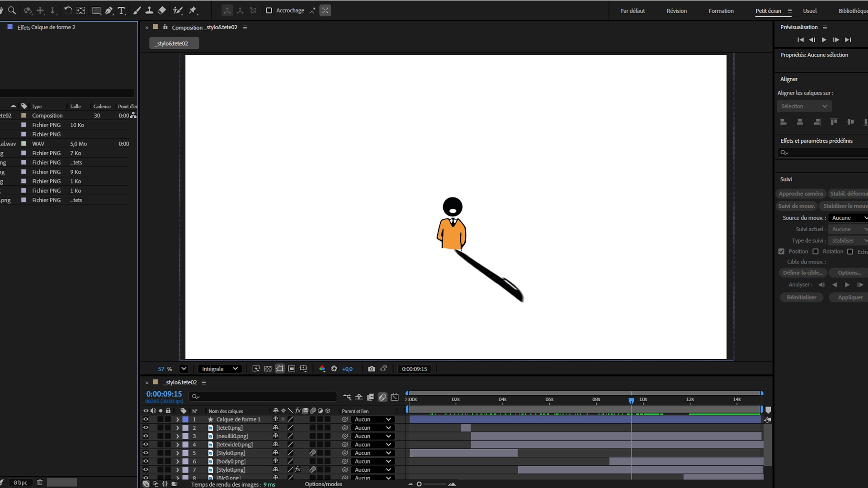Expand the [Stylo0.png] layer 5 properties
Image resolution: width=868 pixels, height=488 pixels.
click(178, 453)
